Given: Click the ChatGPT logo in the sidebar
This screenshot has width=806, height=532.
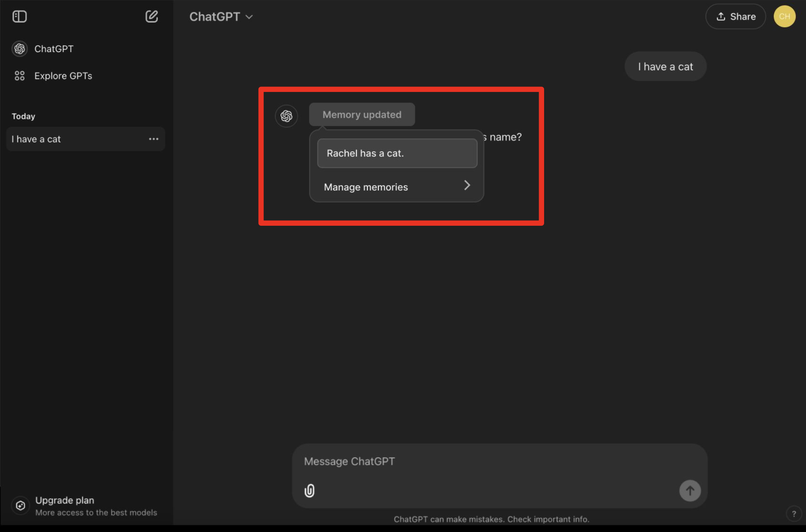Looking at the screenshot, I should (19, 49).
